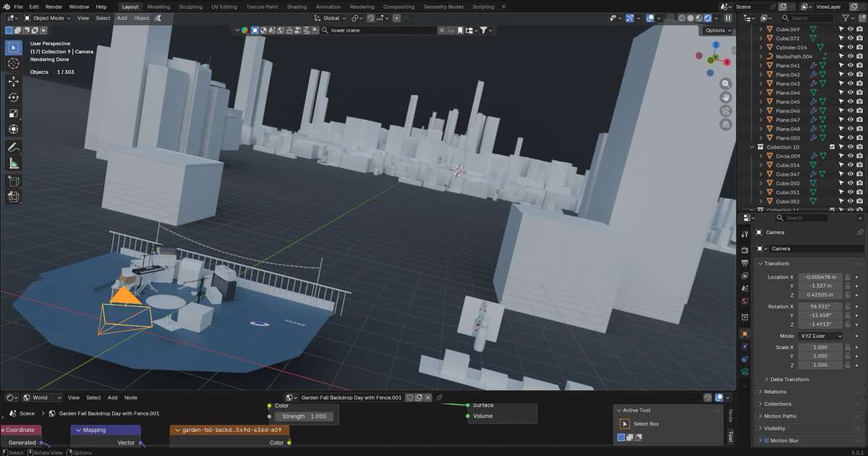Screen dimensions: 868x456
Task: Hide Circle.009 using its eye icon
Action: [x=851, y=156]
